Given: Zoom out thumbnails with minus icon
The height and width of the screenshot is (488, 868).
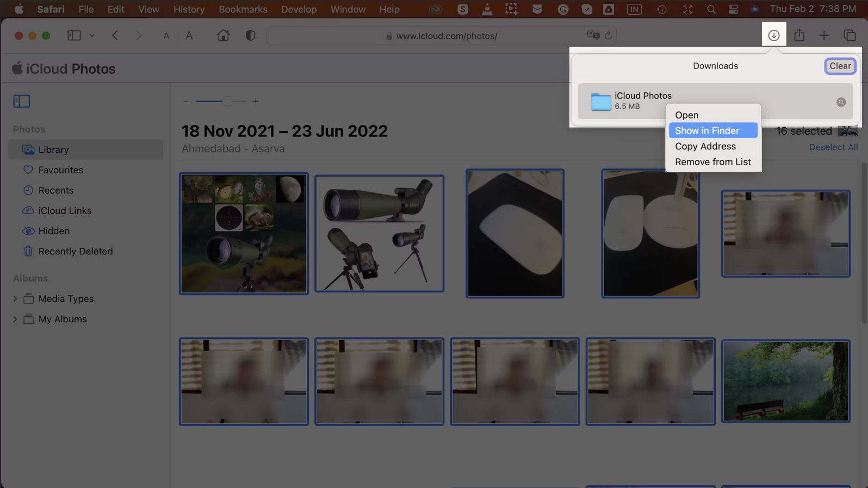Looking at the screenshot, I should point(186,102).
